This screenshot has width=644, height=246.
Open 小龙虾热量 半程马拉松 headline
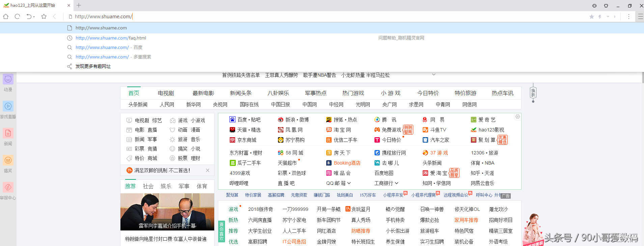pos(365,75)
